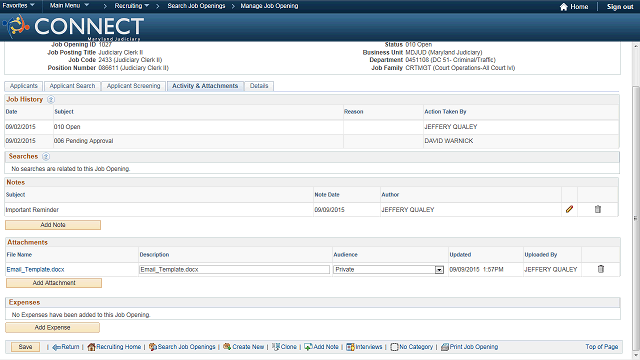Screen dimensions: 640x360
Task: Expand the Recruiting breadcrumb menu
Action: 132,6
